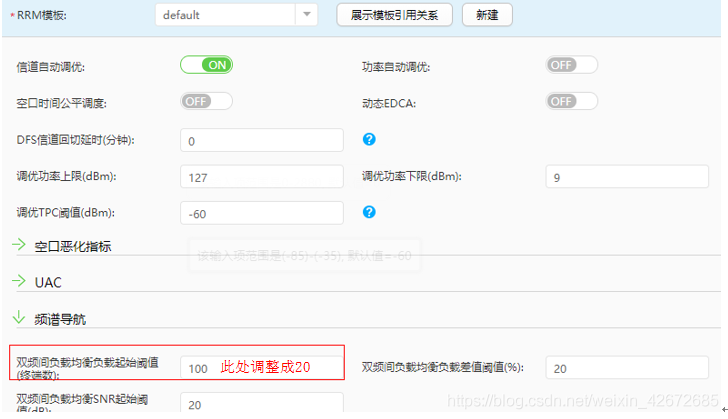Click the 空口时间公平调度 label

[x=62, y=103]
